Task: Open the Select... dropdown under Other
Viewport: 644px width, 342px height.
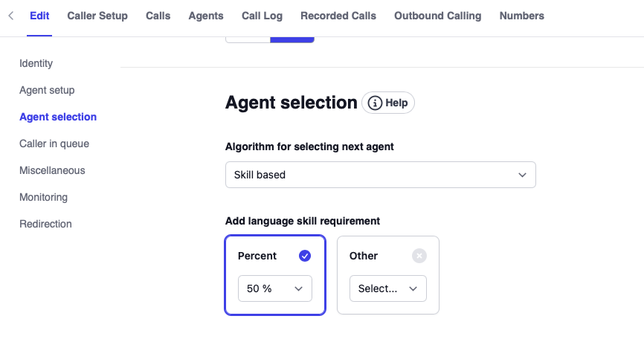Action: pos(387,288)
